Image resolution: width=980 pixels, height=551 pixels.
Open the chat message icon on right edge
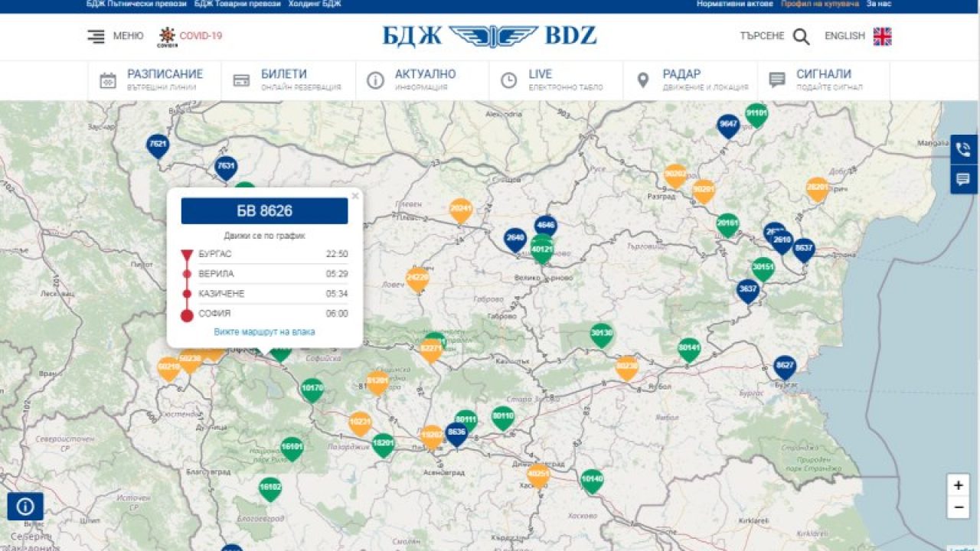click(963, 180)
